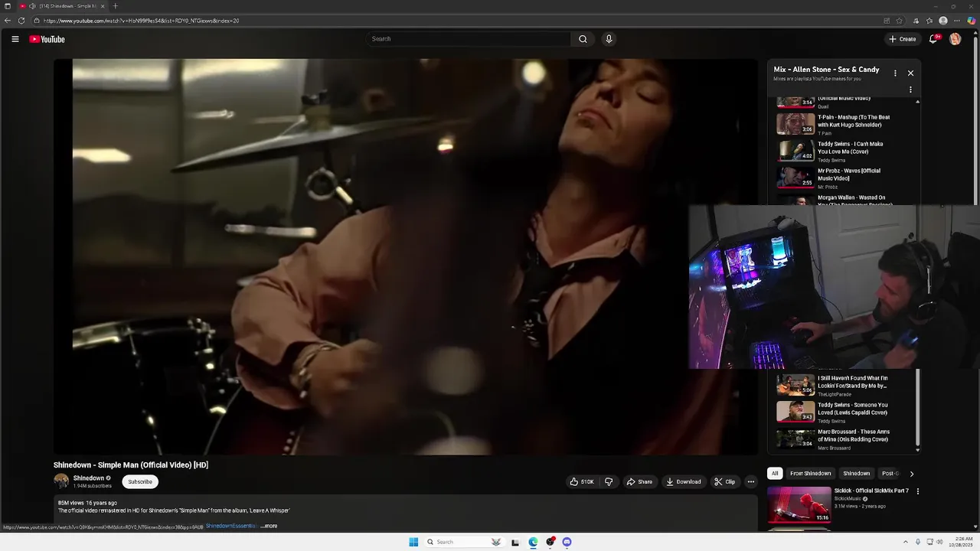Reload the browser page
Viewport: 980px width, 551px height.
pos(21,21)
